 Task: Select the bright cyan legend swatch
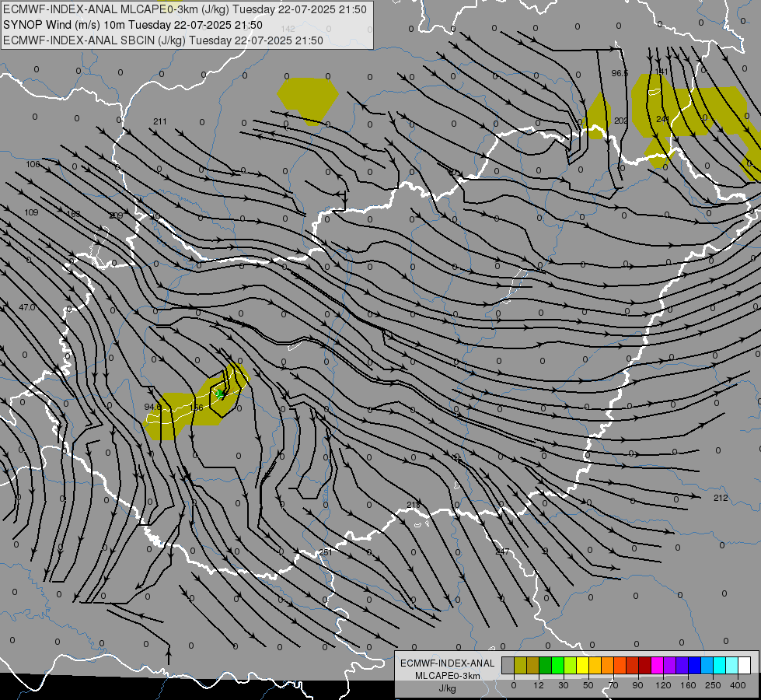click(x=720, y=665)
